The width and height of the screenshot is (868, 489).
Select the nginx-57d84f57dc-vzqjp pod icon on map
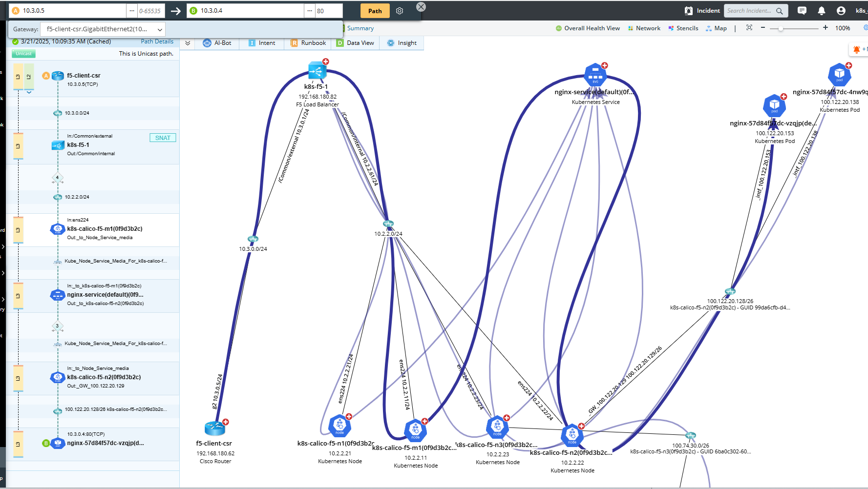pos(774,106)
